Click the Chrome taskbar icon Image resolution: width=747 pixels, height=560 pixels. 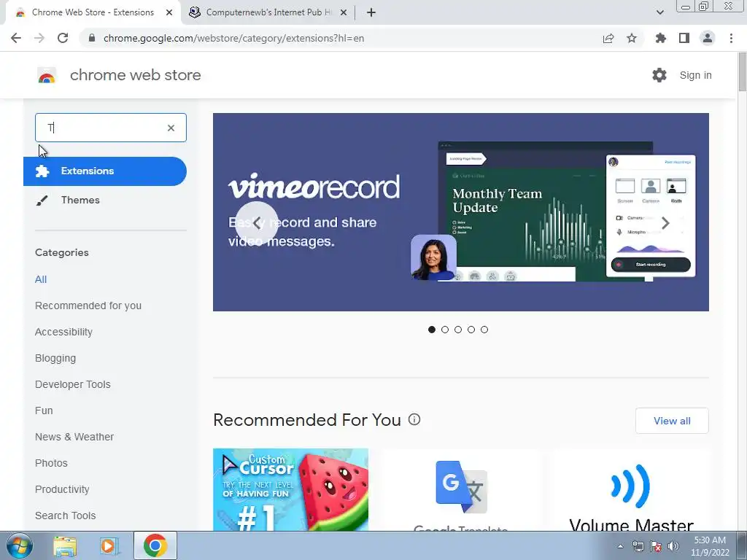tap(155, 545)
